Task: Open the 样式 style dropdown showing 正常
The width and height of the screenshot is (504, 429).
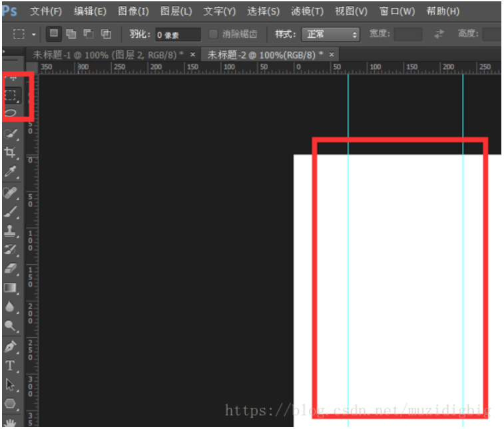Action: coord(331,34)
